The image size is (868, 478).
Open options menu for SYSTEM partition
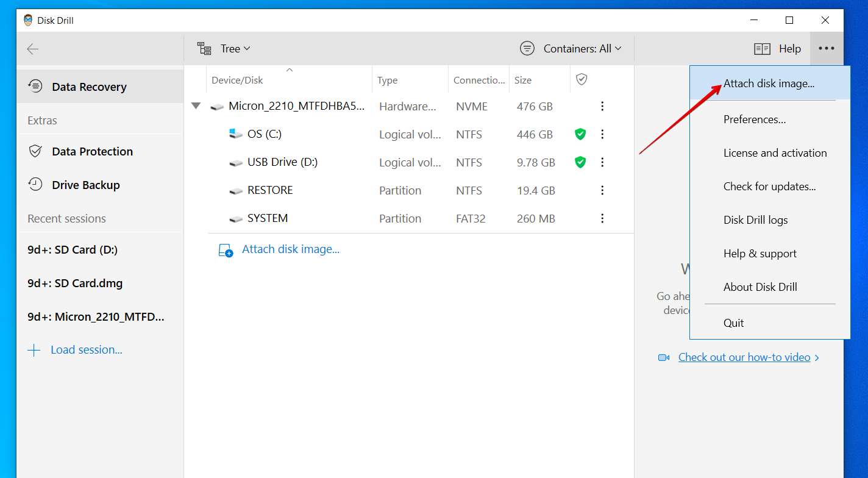tap(602, 218)
